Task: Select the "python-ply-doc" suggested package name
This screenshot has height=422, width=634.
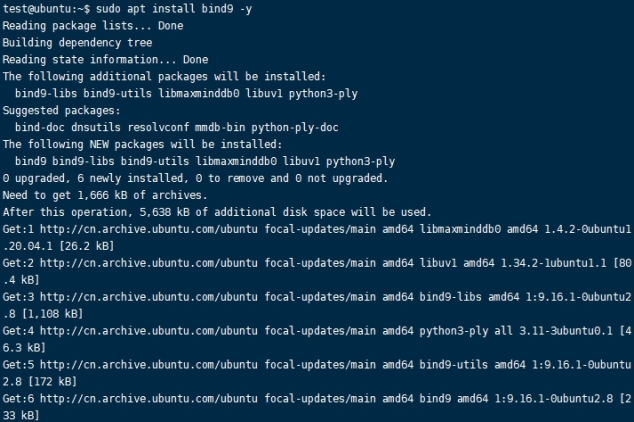Action: (297, 127)
